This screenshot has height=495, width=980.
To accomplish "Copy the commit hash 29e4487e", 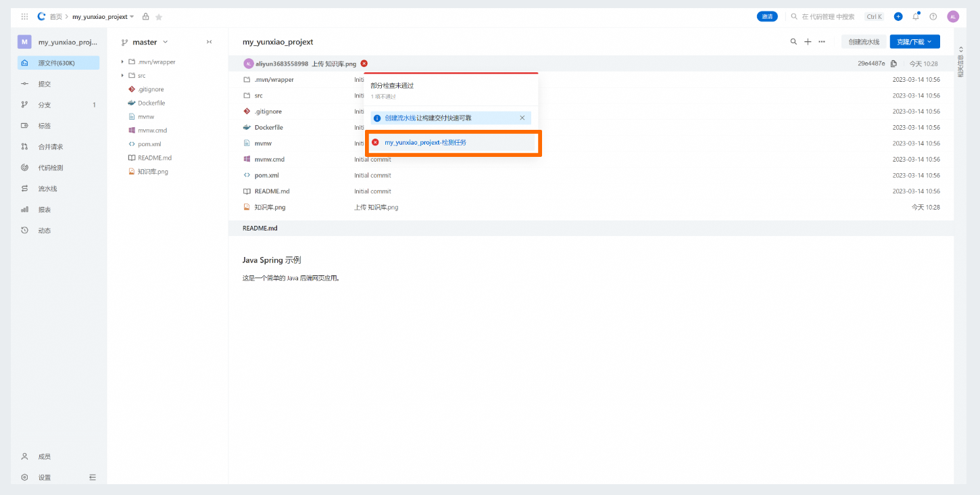I will point(893,64).
